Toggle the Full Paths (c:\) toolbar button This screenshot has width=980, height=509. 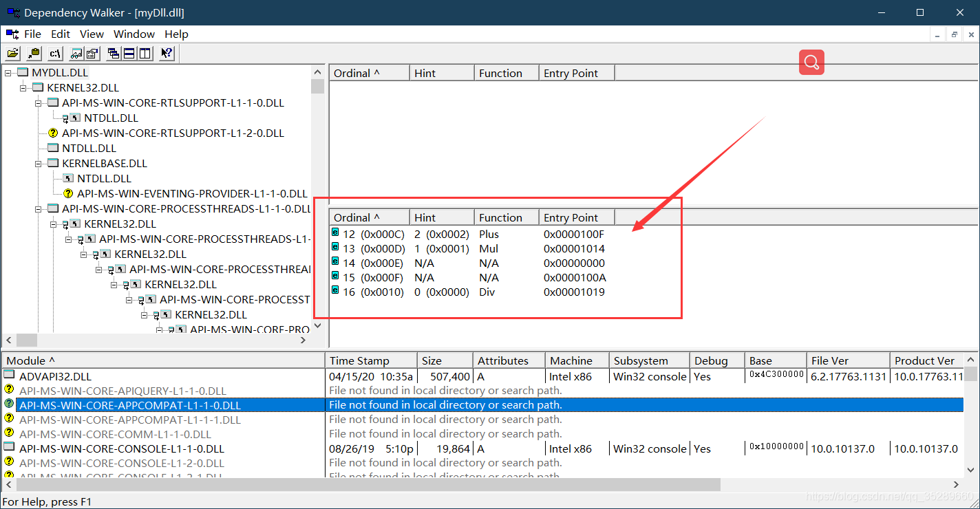(55, 53)
